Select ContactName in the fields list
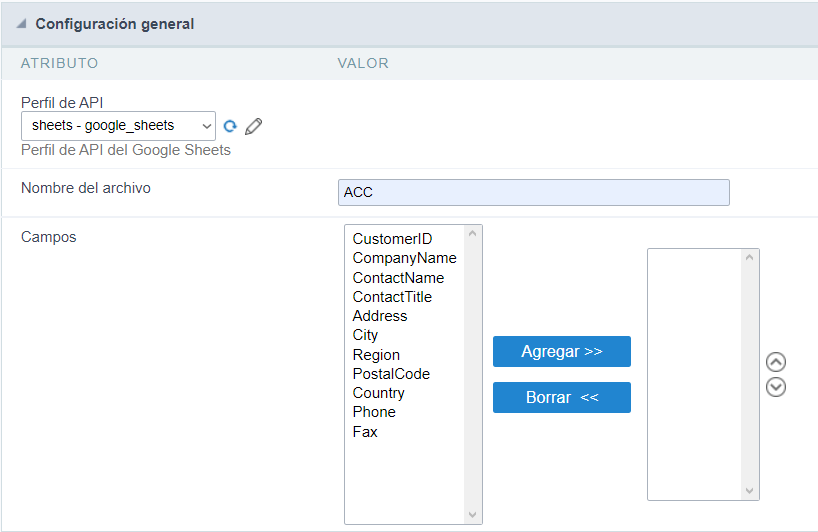The height and width of the screenshot is (532, 818). point(398,277)
